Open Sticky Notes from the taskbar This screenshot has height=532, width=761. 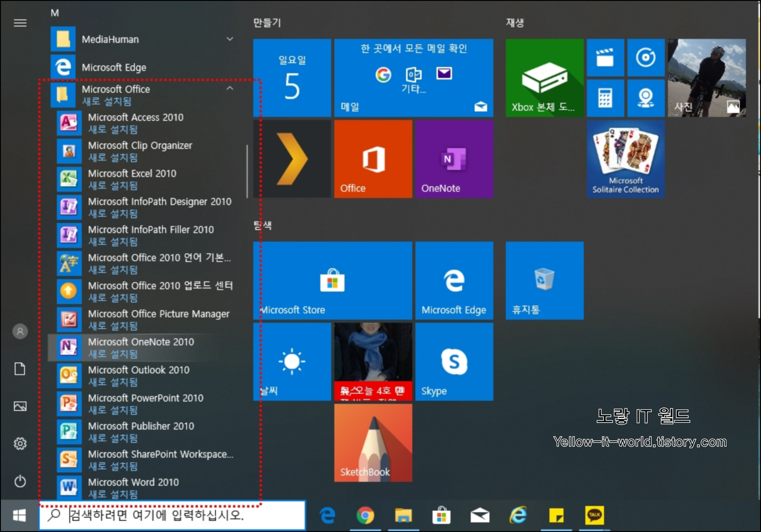click(x=556, y=516)
